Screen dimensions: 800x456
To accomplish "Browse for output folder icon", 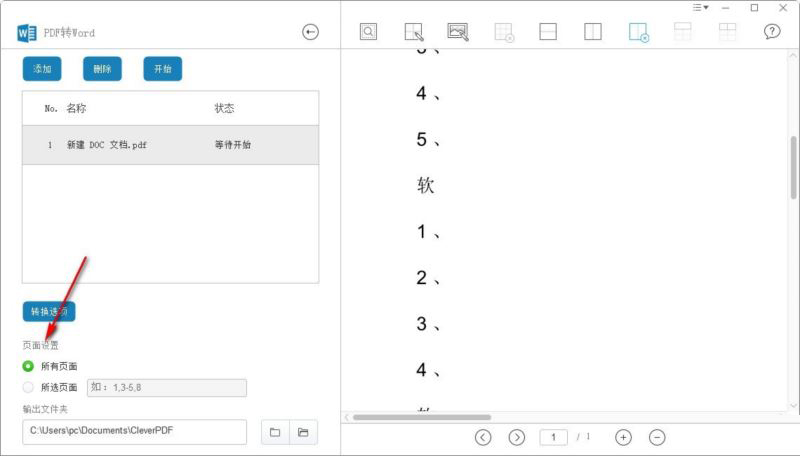I will point(275,432).
